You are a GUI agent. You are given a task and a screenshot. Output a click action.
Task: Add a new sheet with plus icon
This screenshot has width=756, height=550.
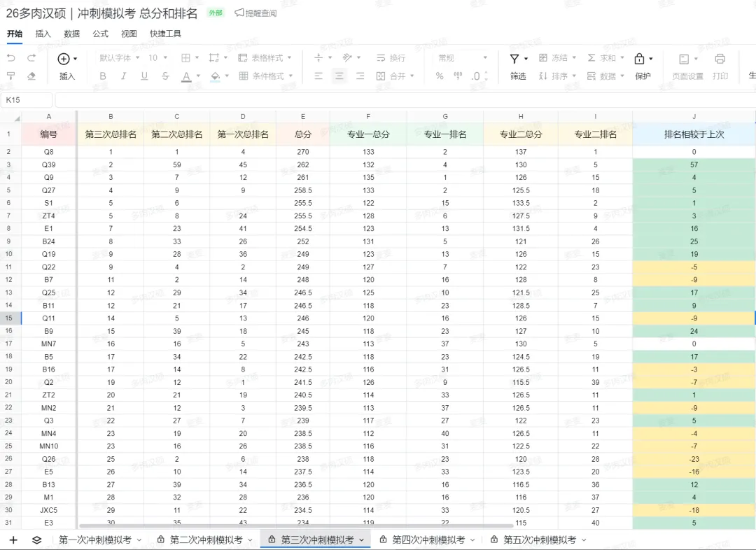13,540
